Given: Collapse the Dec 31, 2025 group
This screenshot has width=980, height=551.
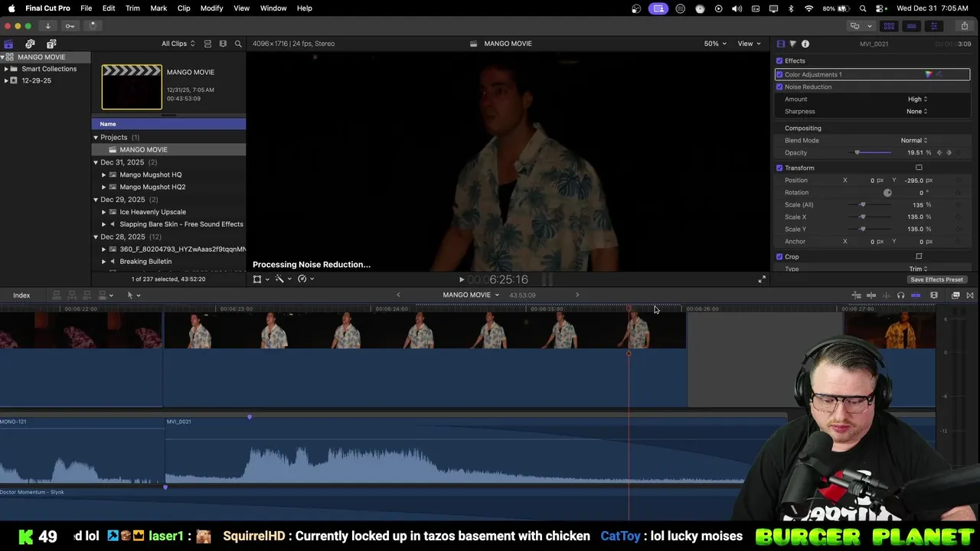Looking at the screenshot, I should tap(96, 162).
